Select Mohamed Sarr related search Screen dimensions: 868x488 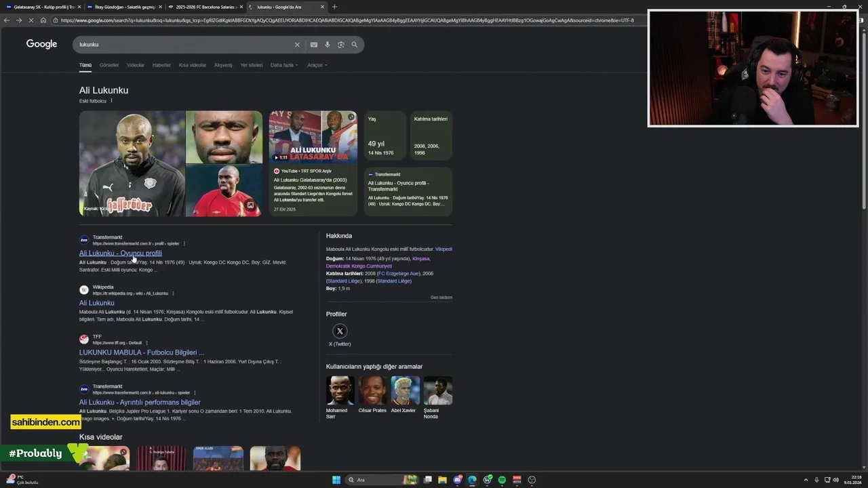pyautogui.click(x=340, y=399)
